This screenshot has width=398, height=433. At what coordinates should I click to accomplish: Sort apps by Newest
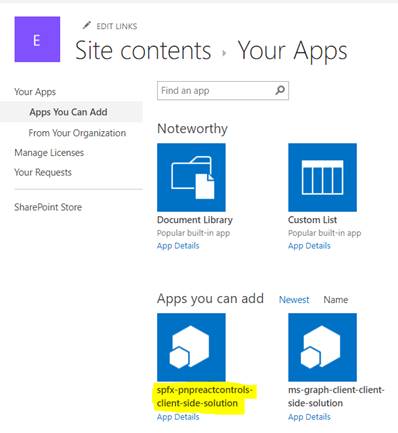click(294, 300)
